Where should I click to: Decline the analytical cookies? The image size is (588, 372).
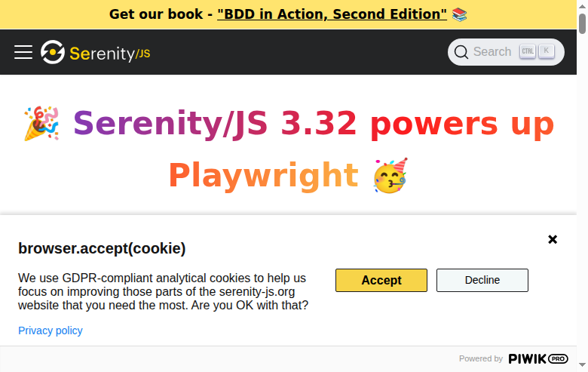[482, 280]
